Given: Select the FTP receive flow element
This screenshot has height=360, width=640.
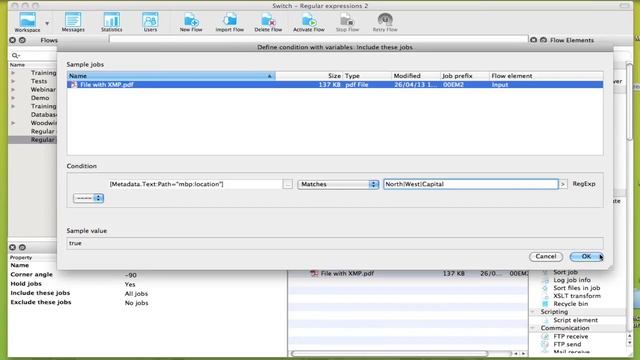Looking at the screenshot, I should pyautogui.click(x=571, y=337).
